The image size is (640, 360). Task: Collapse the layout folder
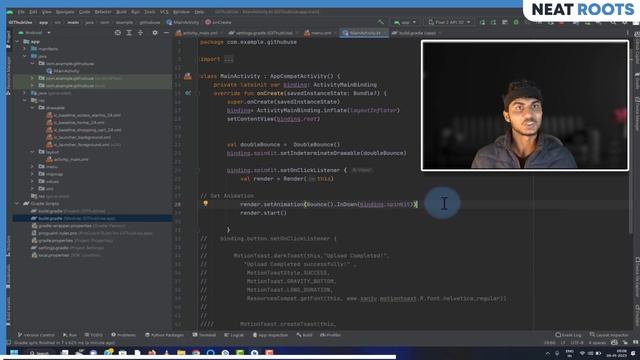[x=32, y=152]
